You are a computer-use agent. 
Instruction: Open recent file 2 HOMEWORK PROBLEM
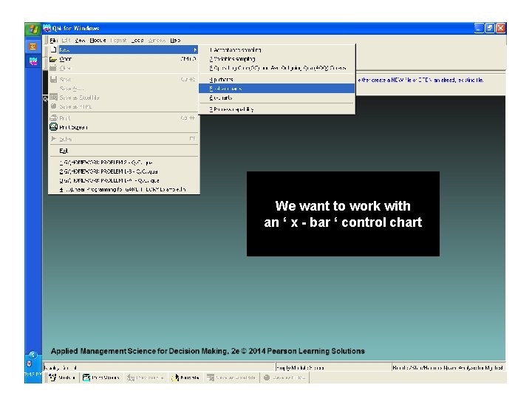[123, 171]
